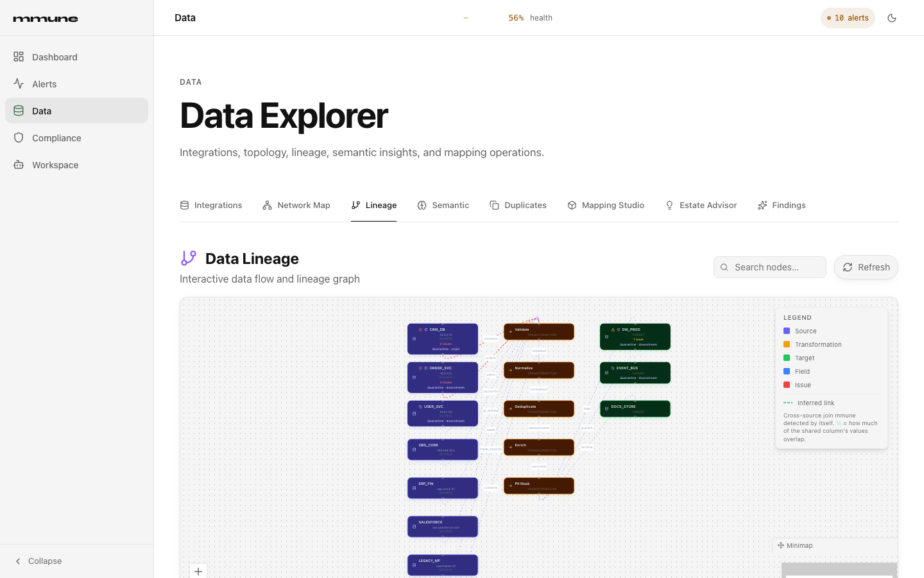The width and height of the screenshot is (924, 578).
Task: Open Mapping Studio tab
Action: click(606, 206)
